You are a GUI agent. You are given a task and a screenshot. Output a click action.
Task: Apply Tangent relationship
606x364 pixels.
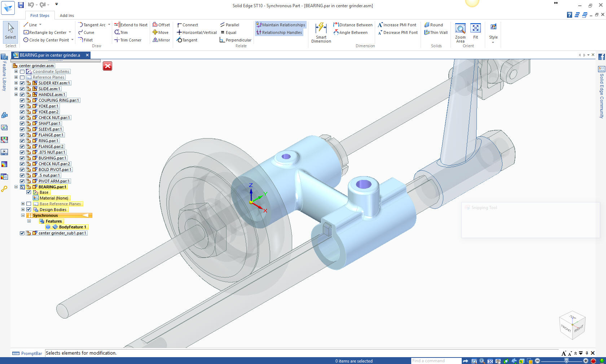(x=187, y=40)
